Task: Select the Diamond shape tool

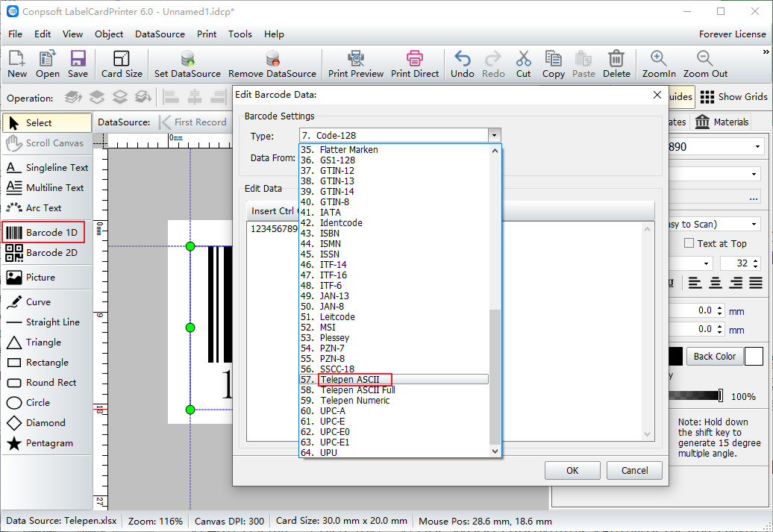Action: tap(47, 423)
